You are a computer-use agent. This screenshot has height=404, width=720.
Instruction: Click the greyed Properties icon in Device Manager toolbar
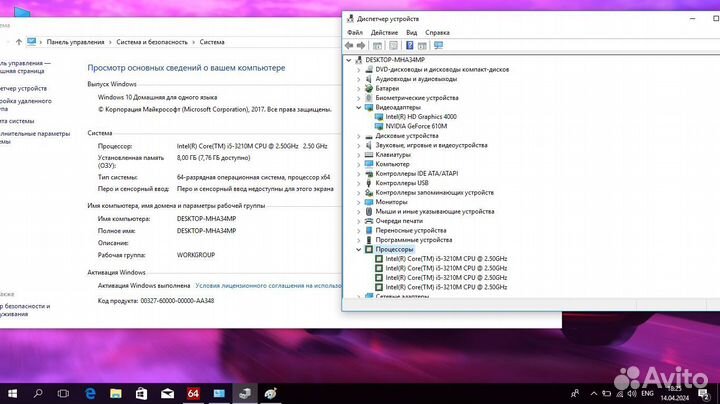tap(394, 45)
